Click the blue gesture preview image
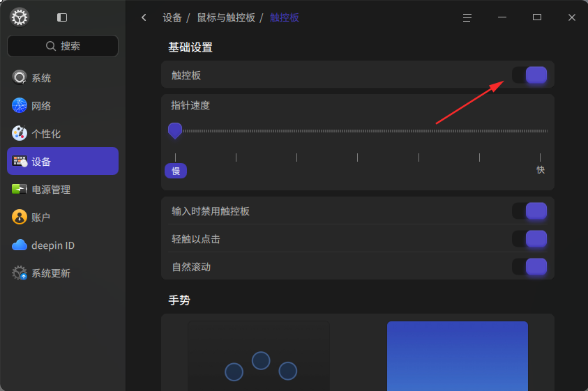 point(458,355)
